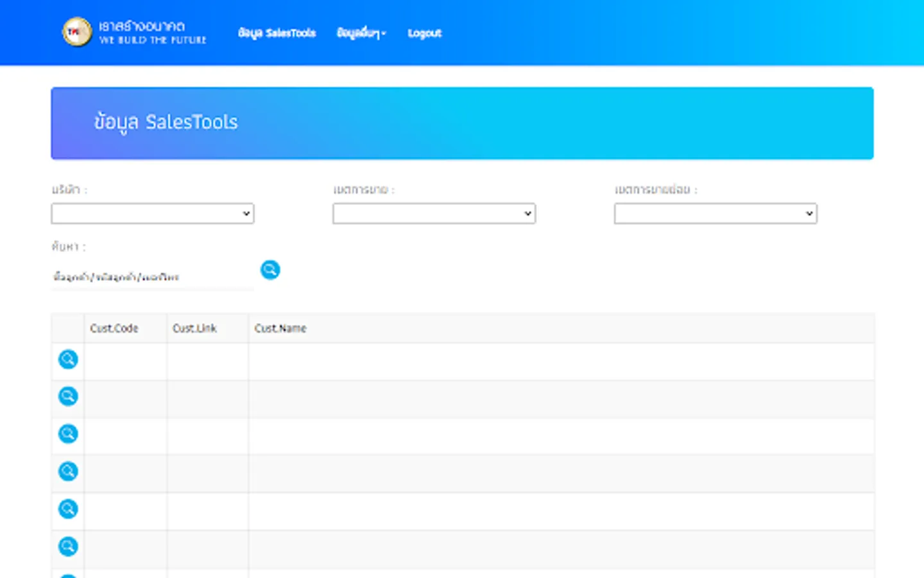This screenshot has height=578, width=924.
Task: Open the บริษัท dropdown
Action: (x=153, y=213)
